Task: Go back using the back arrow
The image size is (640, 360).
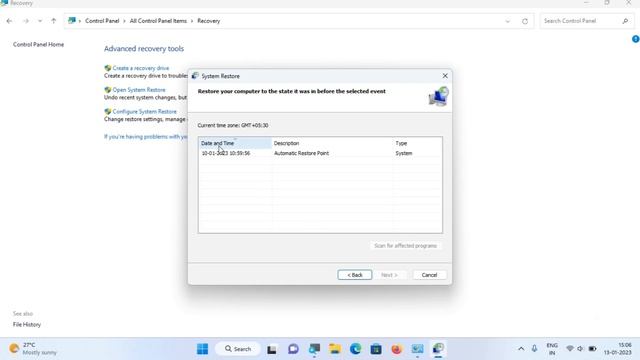Action: click(x=9, y=21)
